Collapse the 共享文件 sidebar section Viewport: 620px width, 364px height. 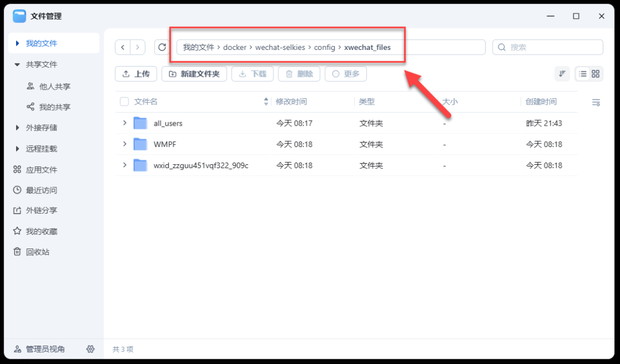(x=17, y=64)
